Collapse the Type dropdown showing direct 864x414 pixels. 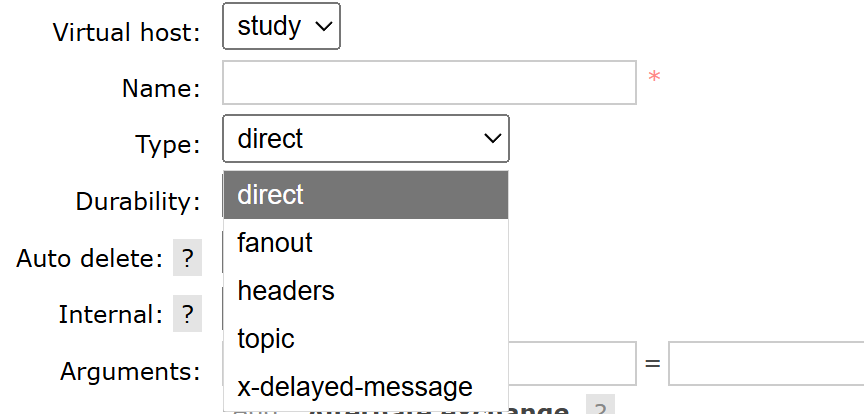(x=366, y=138)
